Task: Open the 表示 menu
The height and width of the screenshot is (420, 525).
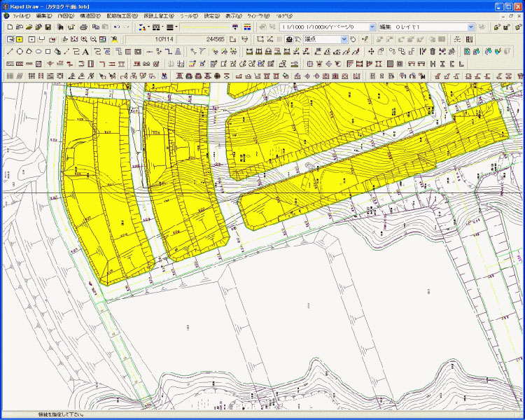Action: [x=233, y=15]
